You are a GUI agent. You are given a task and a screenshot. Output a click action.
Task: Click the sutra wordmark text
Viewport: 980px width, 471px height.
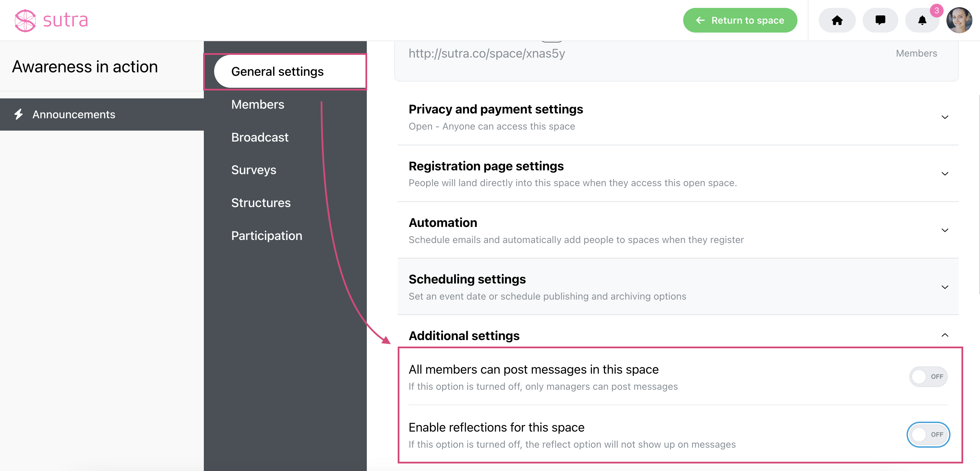click(66, 20)
